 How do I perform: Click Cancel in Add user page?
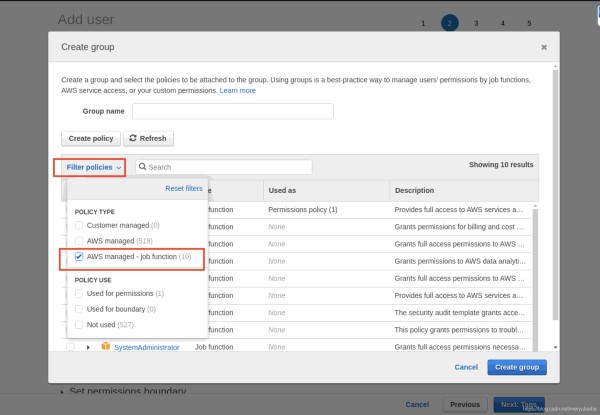tap(417, 404)
